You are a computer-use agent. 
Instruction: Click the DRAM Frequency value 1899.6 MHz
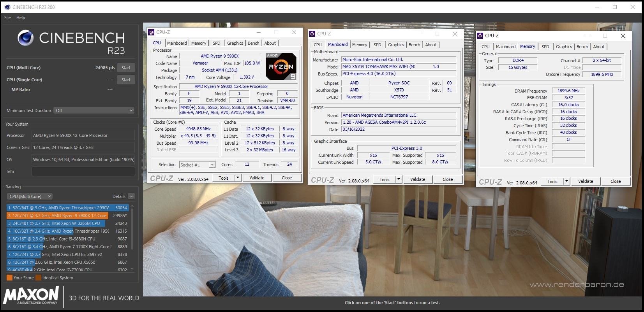(568, 91)
